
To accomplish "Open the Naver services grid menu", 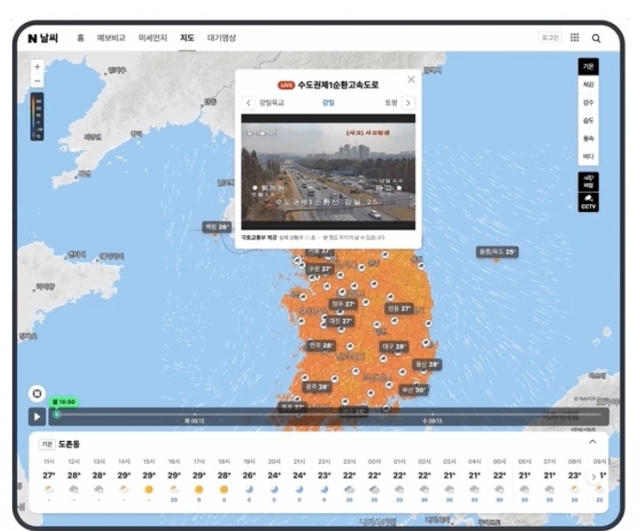I will [575, 38].
